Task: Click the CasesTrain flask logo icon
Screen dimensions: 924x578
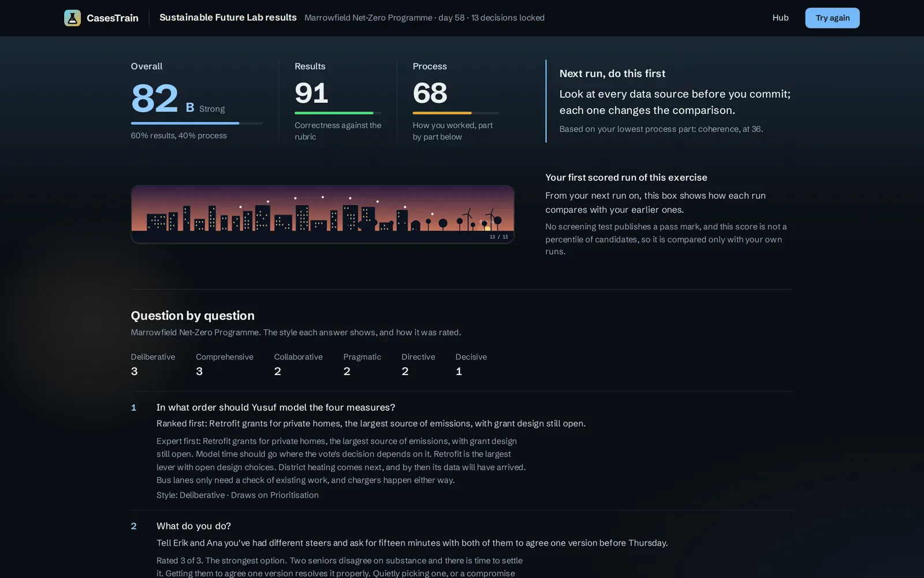Action: 72,18
